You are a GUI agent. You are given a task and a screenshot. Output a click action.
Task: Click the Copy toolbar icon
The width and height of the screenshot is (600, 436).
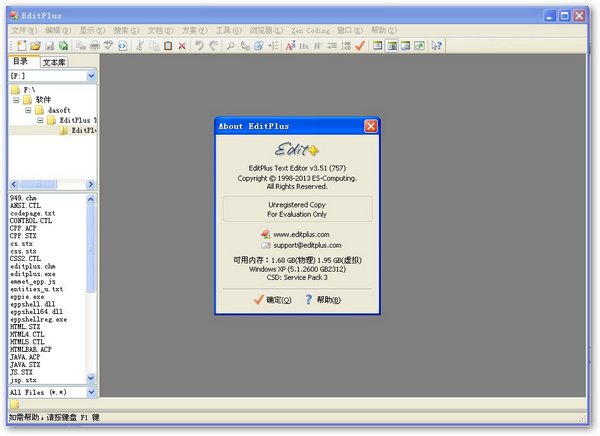tap(155, 46)
